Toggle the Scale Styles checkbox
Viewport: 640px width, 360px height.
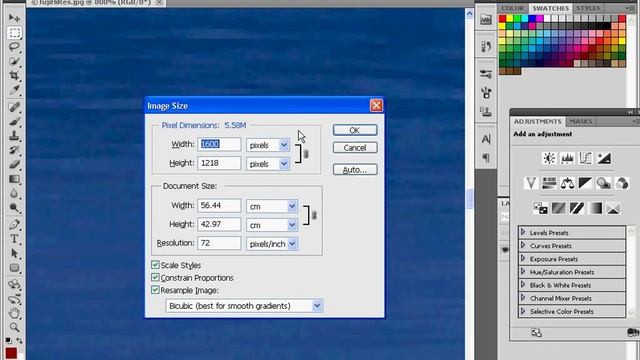[x=155, y=265]
